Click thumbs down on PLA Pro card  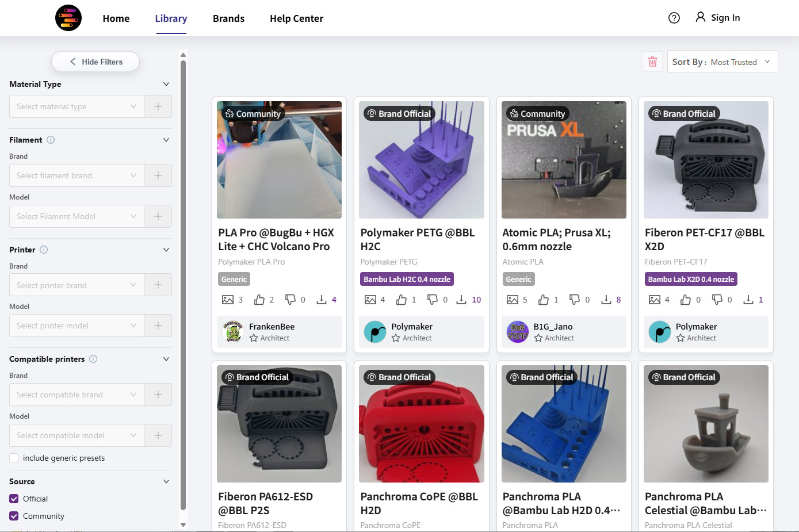(x=290, y=300)
